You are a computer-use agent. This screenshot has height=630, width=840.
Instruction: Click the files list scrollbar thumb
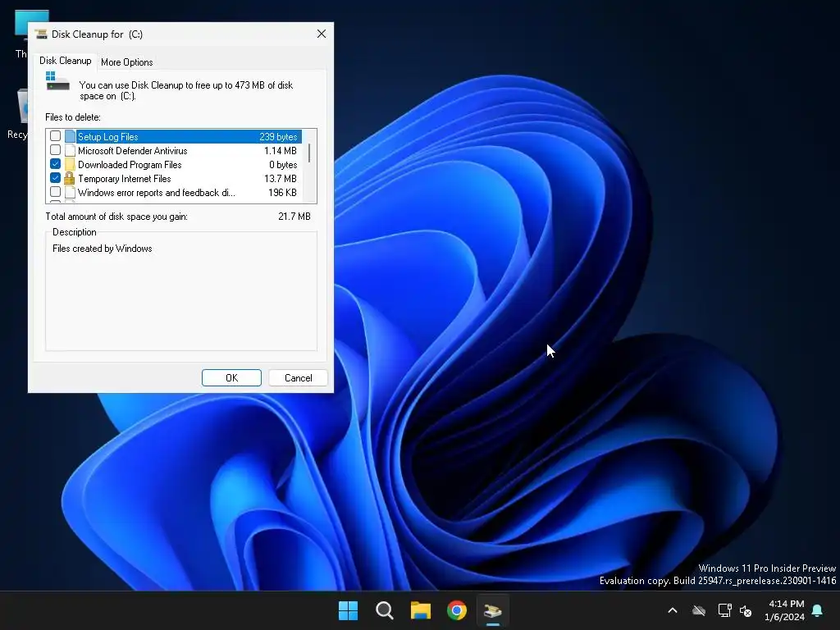[309, 153]
